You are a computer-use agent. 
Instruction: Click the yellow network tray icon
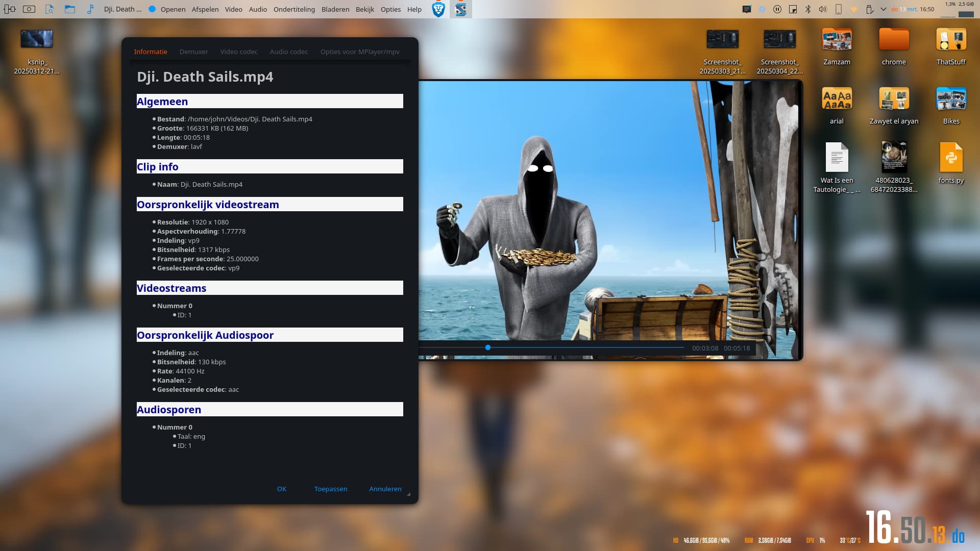click(x=854, y=9)
